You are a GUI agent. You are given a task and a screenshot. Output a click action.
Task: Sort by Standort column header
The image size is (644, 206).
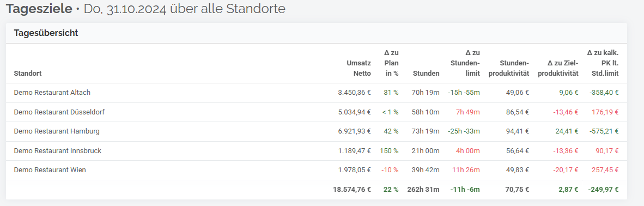pos(28,74)
